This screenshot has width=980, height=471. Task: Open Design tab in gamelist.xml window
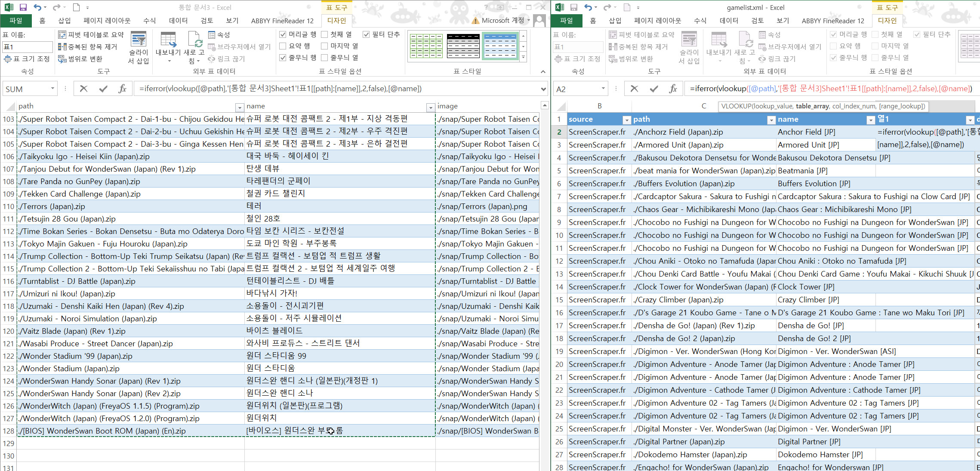[x=887, y=20]
